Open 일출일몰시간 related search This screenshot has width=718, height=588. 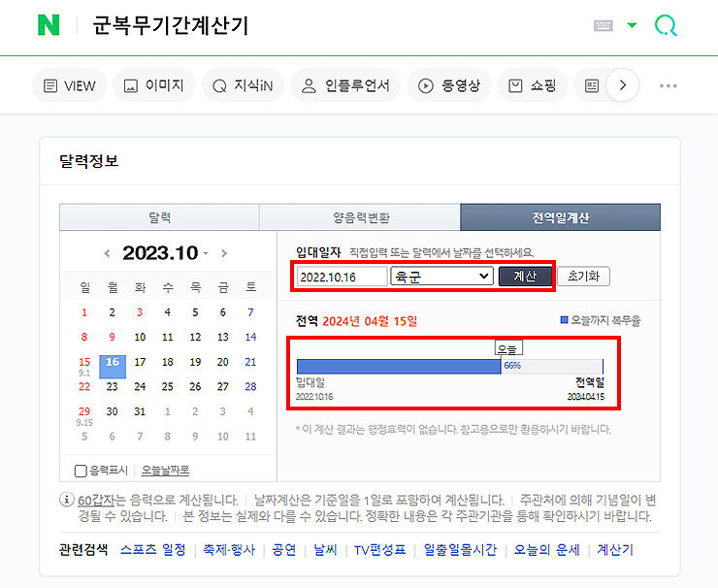[460, 549]
